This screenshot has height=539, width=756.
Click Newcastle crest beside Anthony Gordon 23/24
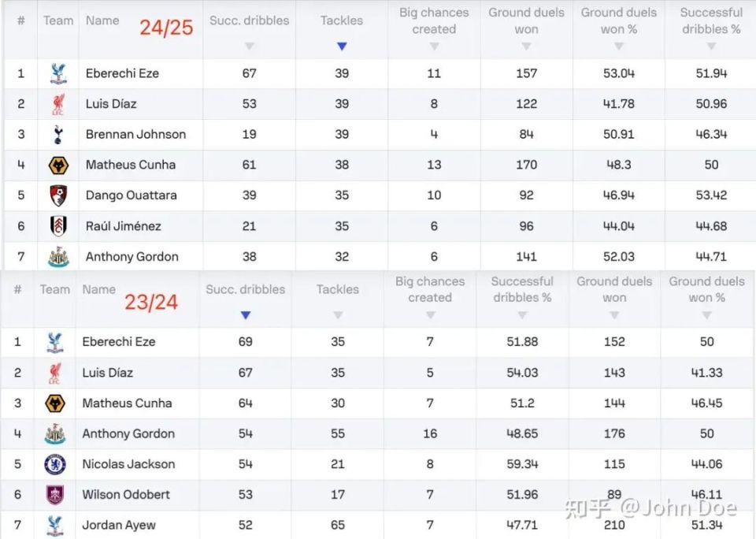click(55, 434)
